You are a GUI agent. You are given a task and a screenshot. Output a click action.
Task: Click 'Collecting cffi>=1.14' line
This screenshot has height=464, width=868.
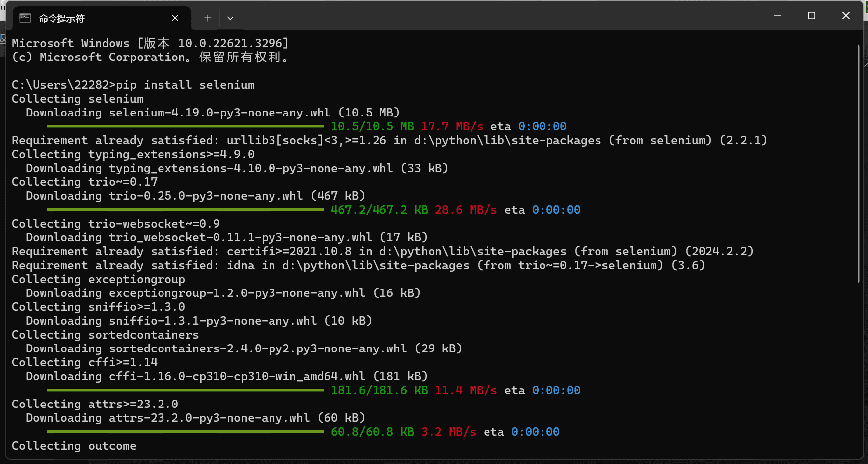(85, 362)
